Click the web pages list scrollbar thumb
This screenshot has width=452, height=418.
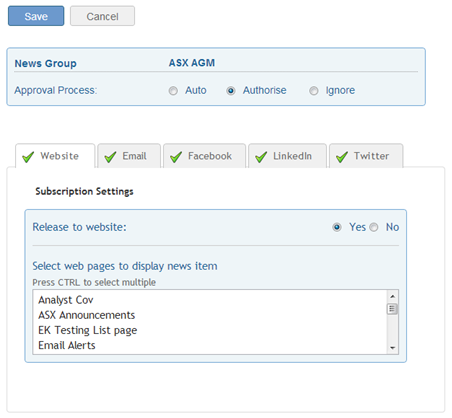392,309
